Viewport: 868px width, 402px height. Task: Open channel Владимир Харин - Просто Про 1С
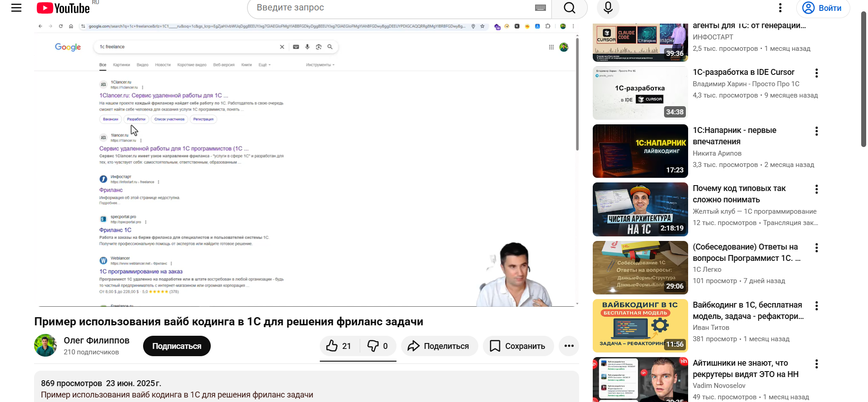746,84
